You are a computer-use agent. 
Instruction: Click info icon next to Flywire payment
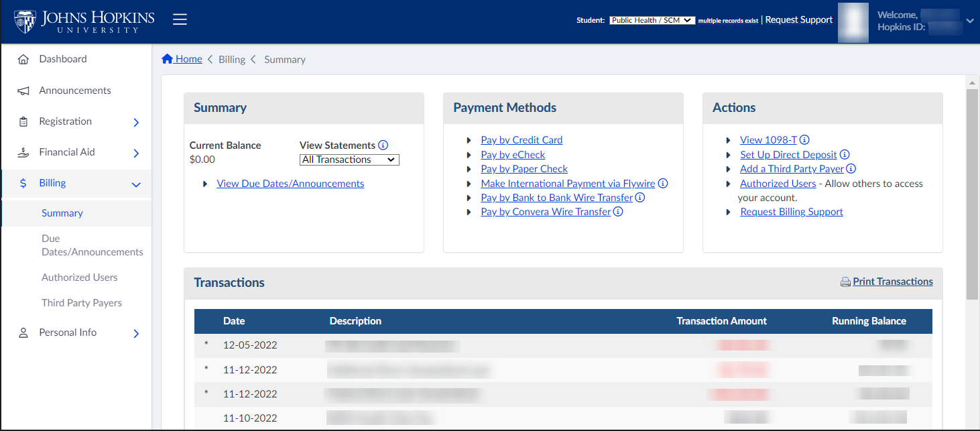click(663, 183)
